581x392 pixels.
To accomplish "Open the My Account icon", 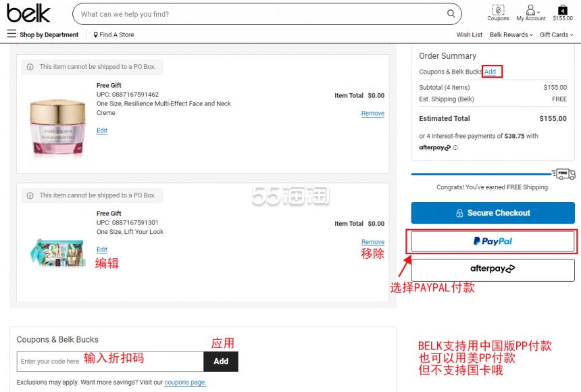I will 530,13.
